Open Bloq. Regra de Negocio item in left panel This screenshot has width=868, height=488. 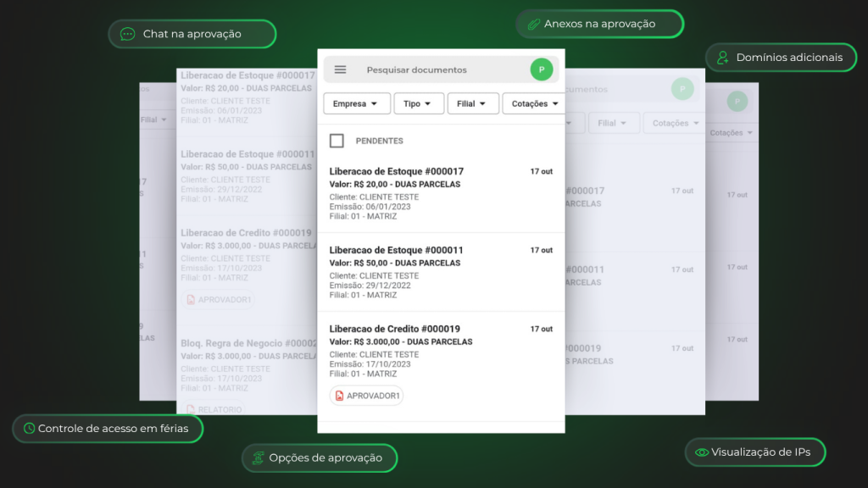coord(248,343)
